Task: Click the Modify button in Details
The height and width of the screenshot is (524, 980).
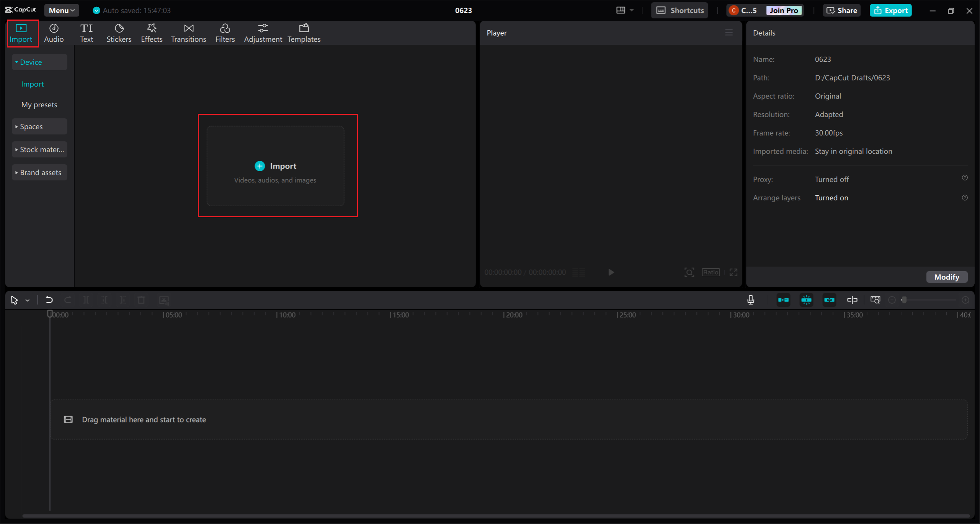Action: click(x=946, y=277)
